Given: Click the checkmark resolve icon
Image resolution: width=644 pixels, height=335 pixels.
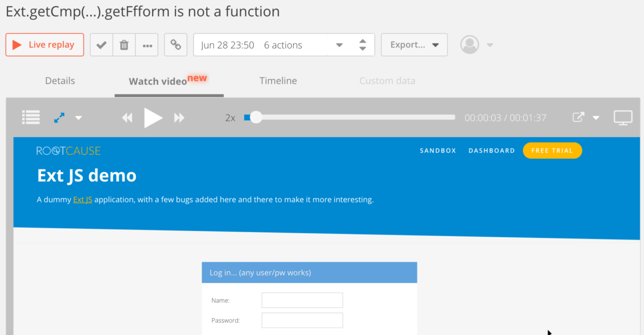Looking at the screenshot, I should pyautogui.click(x=102, y=45).
